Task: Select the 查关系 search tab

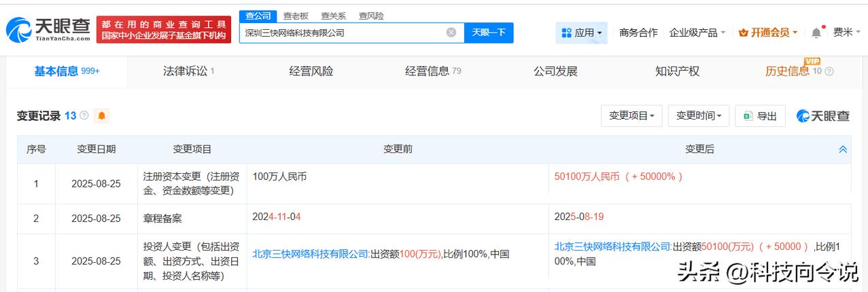Action: [333, 16]
